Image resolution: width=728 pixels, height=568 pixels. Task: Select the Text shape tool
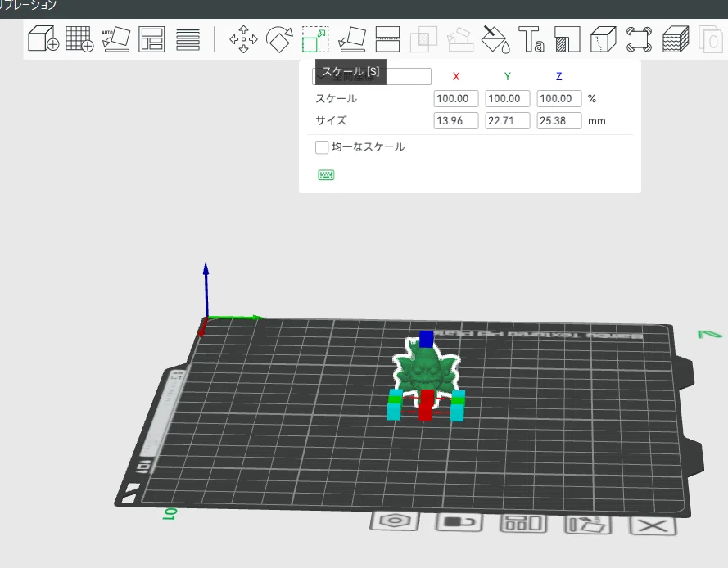531,39
